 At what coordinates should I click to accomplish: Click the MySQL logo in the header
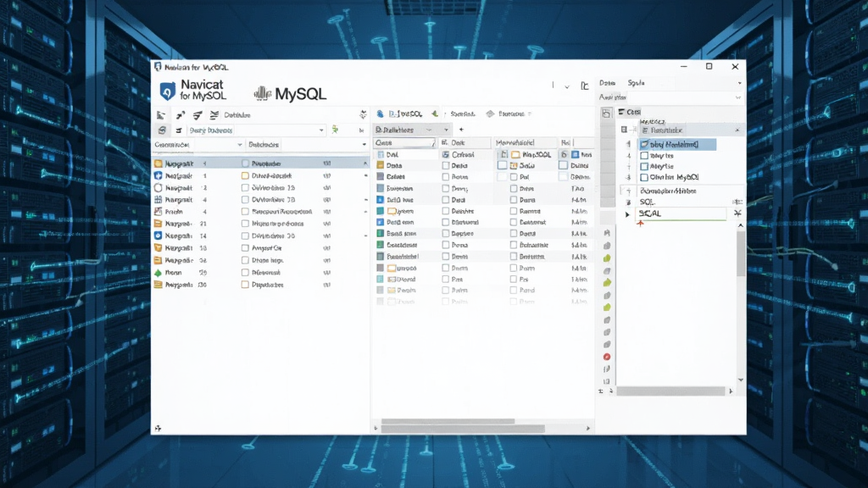point(290,93)
